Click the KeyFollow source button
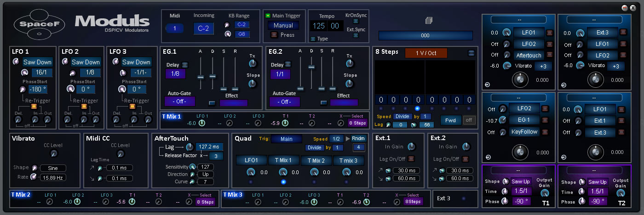This screenshot has height=215, width=644. (x=525, y=132)
